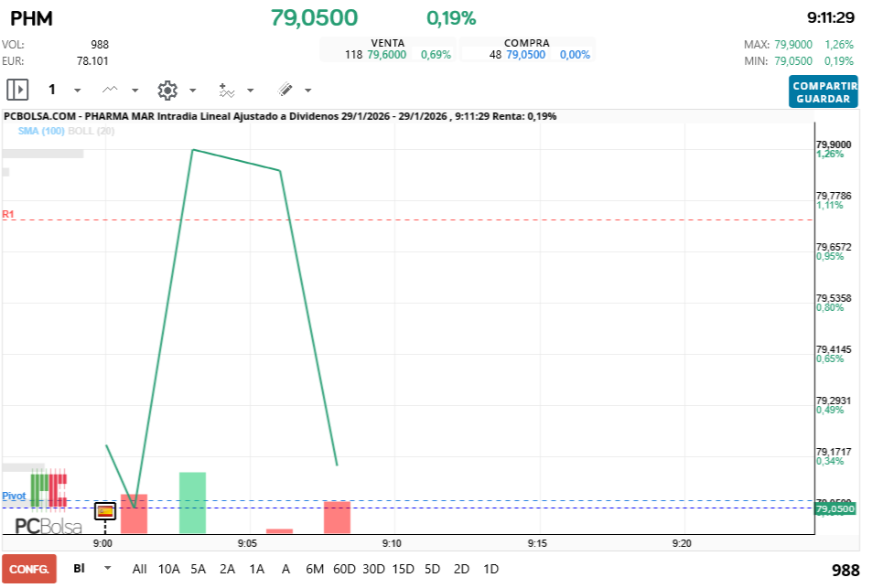Screen dimensions: 872x588
Task: Expand the drawing tools dropdown arrow
Action: pyautogui.click(x=307, y=91)
